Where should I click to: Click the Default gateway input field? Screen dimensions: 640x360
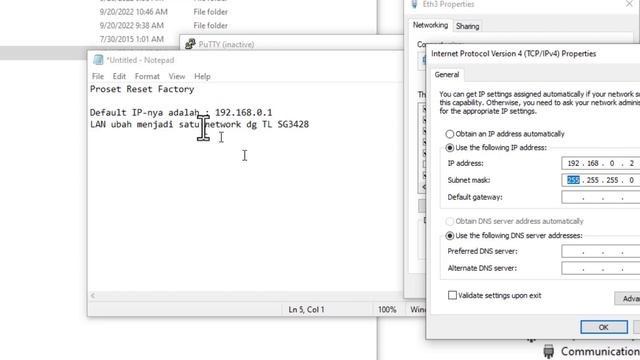600,197
